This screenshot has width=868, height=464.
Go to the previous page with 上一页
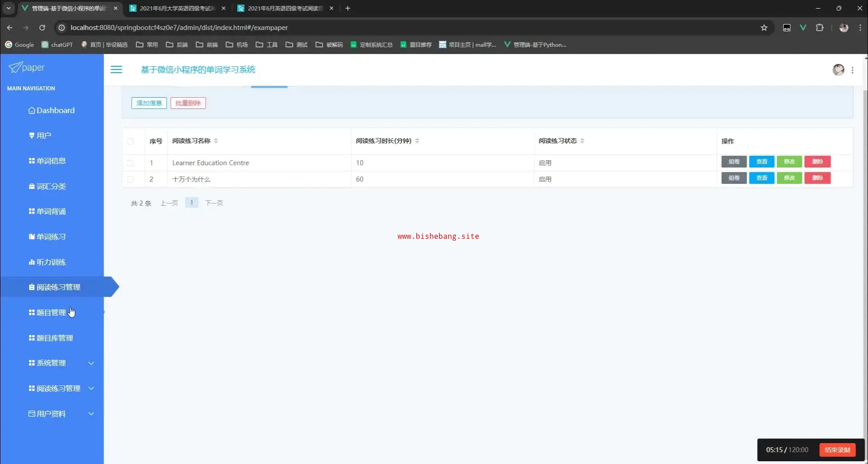[169, 203]
